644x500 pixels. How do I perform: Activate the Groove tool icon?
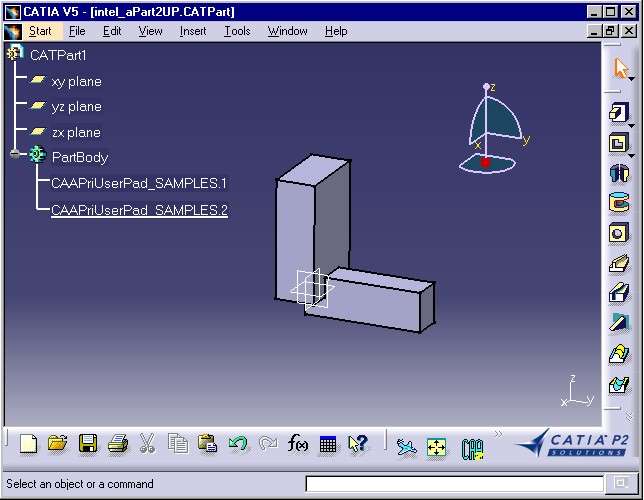(619, 203)
